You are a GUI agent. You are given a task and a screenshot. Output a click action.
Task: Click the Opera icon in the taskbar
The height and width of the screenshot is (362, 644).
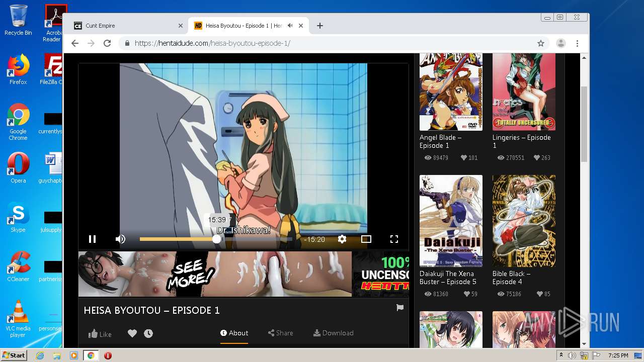point(108,355)
